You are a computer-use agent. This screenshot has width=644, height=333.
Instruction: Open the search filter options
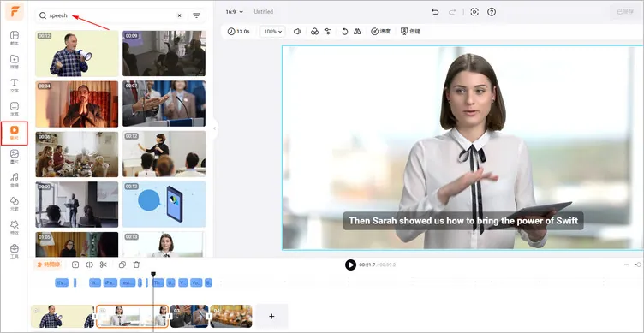pyautogui.click(x=196, y=15)
